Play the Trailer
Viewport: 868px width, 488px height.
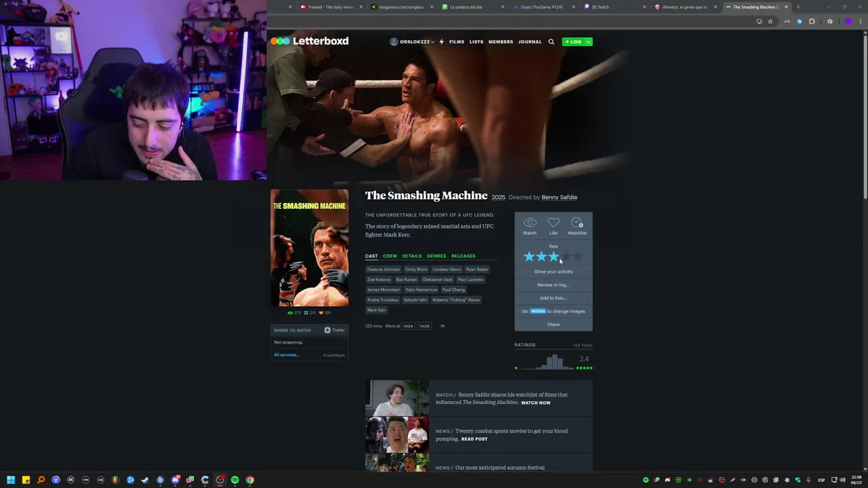tap(334, 330)
